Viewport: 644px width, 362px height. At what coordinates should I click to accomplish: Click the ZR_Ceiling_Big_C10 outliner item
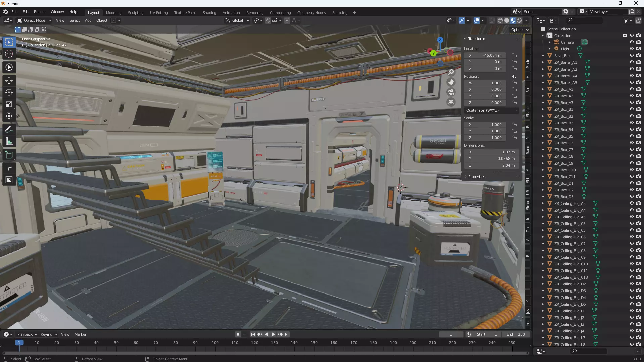point(571,264)
